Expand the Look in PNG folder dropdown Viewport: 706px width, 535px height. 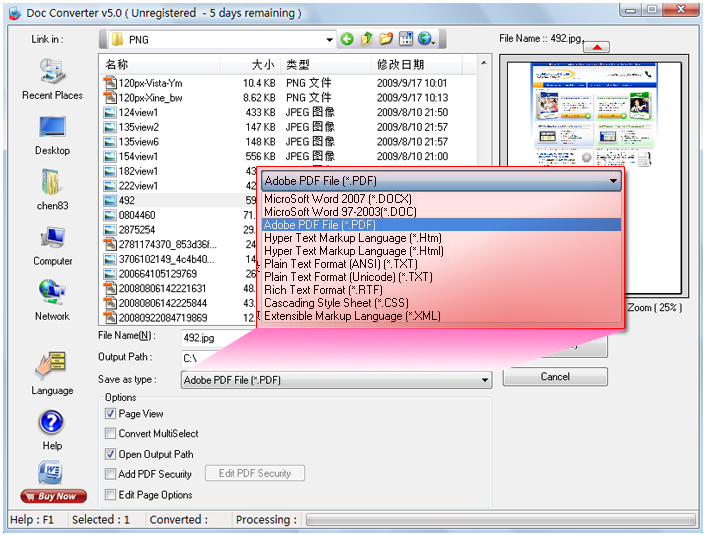pos(329,39)
